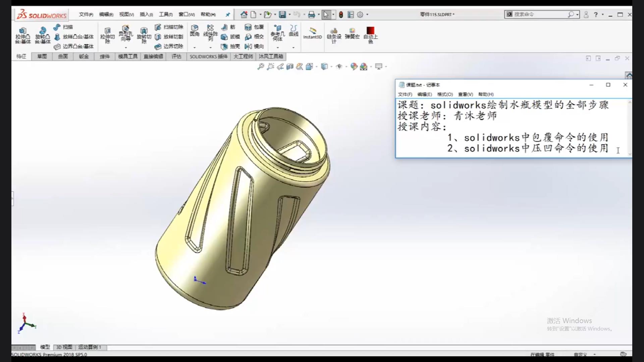
Task: Click the Save icon in top toolbar
Action: click(x=282, y=14)
